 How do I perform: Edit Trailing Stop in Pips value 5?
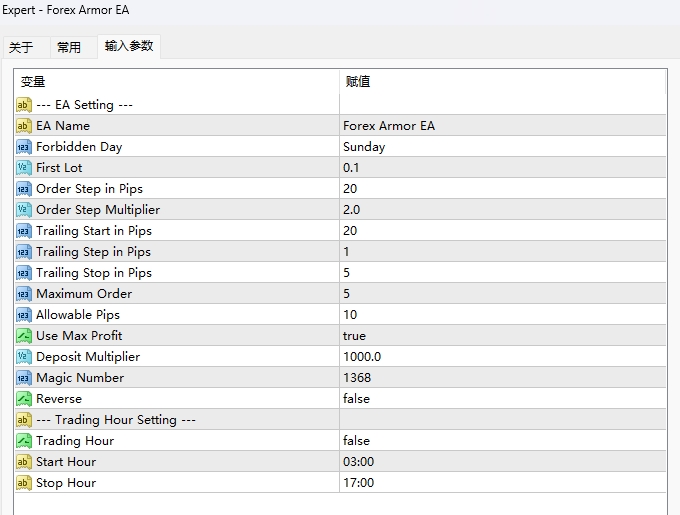coord(503,273)
